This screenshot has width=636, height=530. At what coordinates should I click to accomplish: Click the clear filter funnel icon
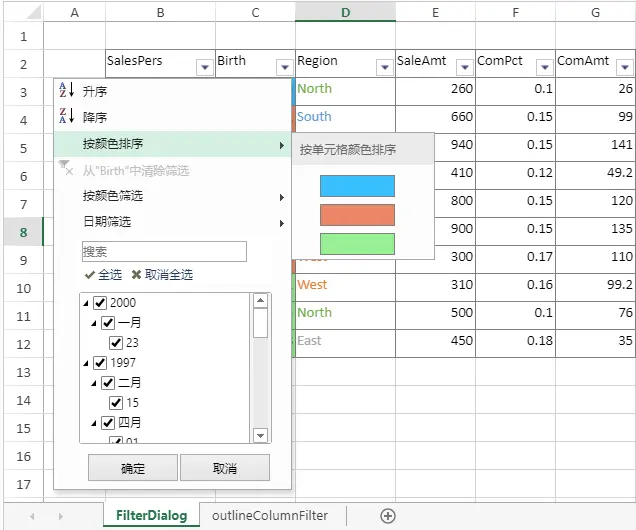tap(66, 168)
